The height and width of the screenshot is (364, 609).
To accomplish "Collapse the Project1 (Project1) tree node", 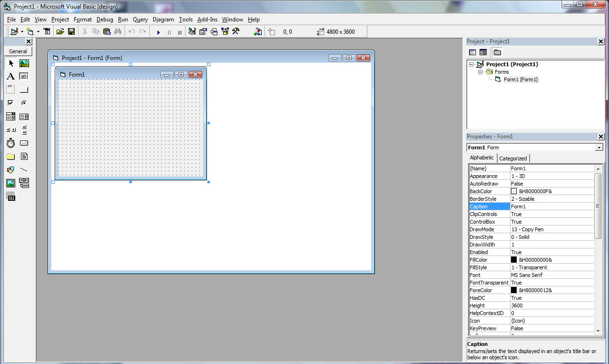I will tap(471, 64).
